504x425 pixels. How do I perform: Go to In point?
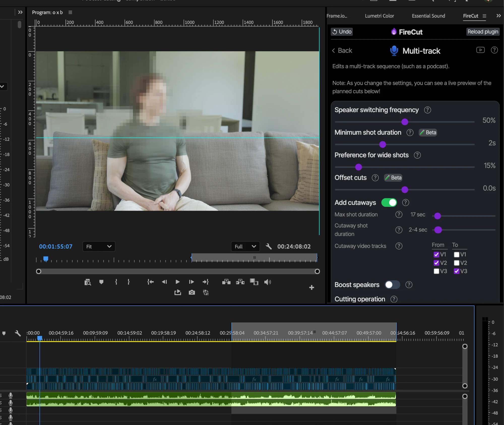[150, 282]
